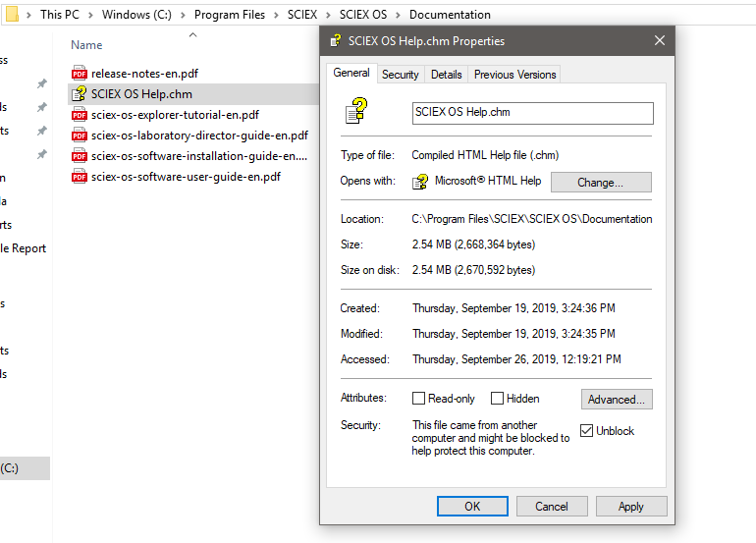Switch to the General tab
The height and width of the screenshot is (543, 756).
[351, 73]
